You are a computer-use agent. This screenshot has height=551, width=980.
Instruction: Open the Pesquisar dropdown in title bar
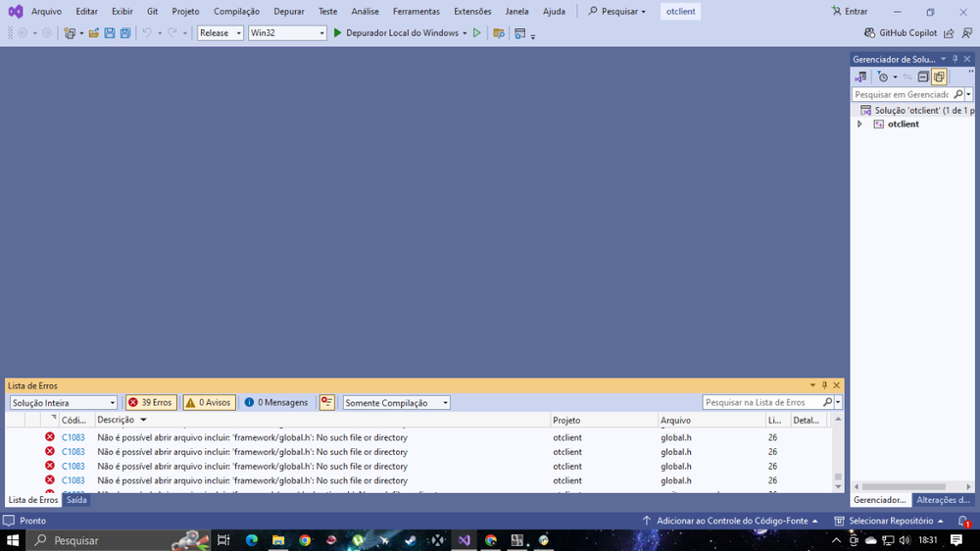(616, 11)
